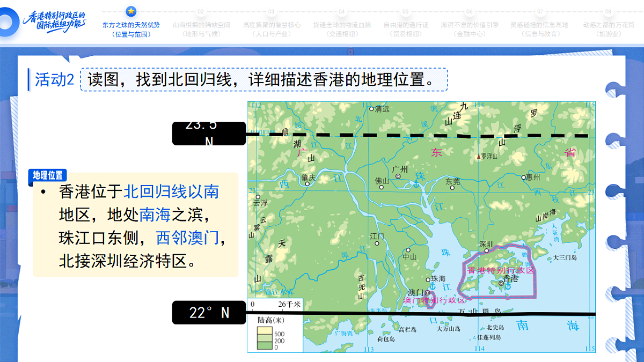Click the 22° N latitude label
Screen dimensions: 644x362
pos(209,313)
